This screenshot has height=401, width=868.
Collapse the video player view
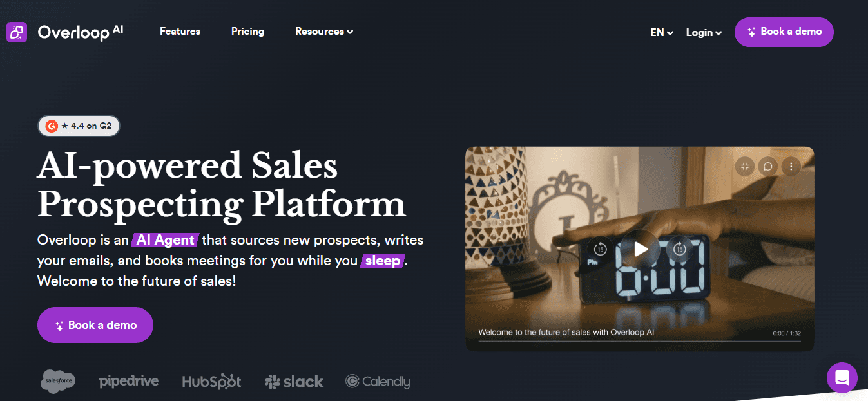(745, 166)
